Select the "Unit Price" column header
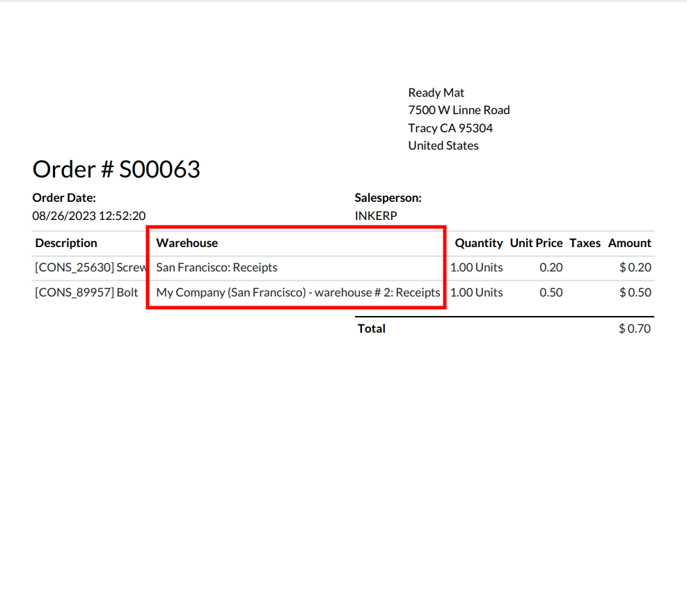Image resolution: width=687 pixels, height=616 pixels. [x=536, y=243]
